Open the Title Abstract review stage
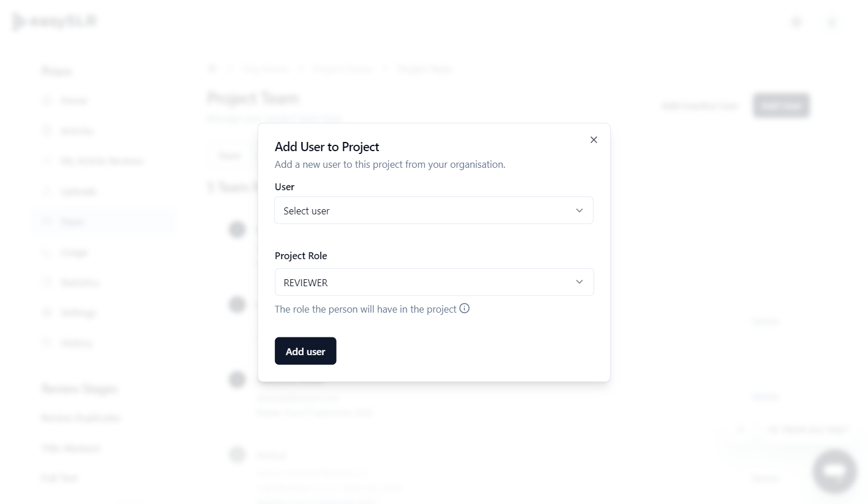This screenshot has height=504, width=868. click(71, 448)
